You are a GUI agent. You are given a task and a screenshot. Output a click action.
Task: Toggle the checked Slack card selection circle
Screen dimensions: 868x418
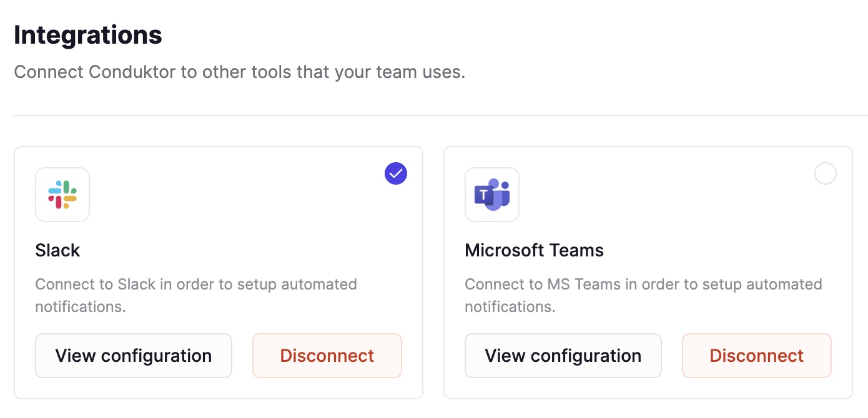396,173
